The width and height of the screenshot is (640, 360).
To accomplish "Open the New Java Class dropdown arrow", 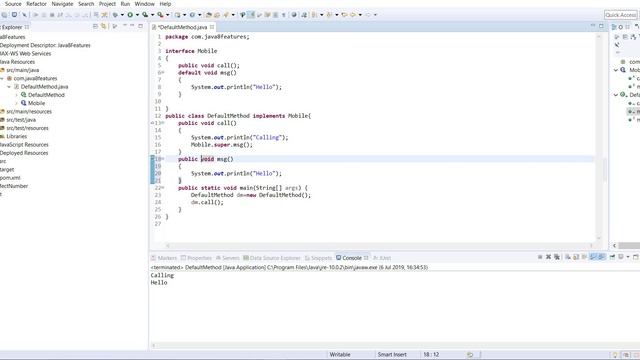I will click(x=200, y=15).
